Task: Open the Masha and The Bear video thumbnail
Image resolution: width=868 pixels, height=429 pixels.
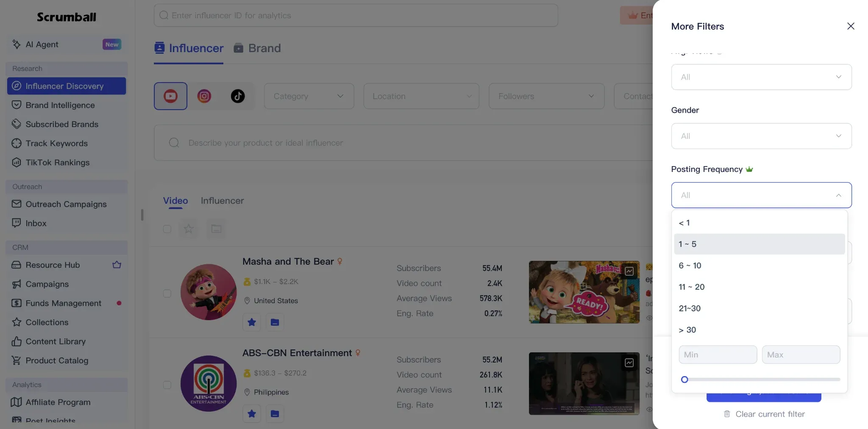Action: (584, 292)
